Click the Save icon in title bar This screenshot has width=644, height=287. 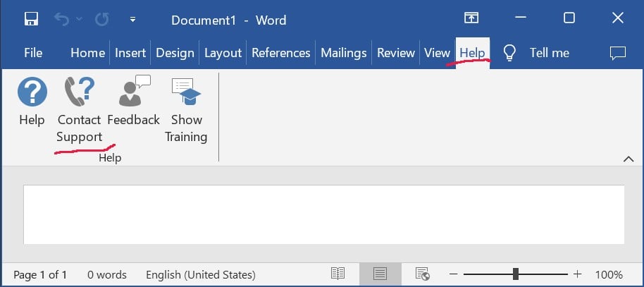32,19
